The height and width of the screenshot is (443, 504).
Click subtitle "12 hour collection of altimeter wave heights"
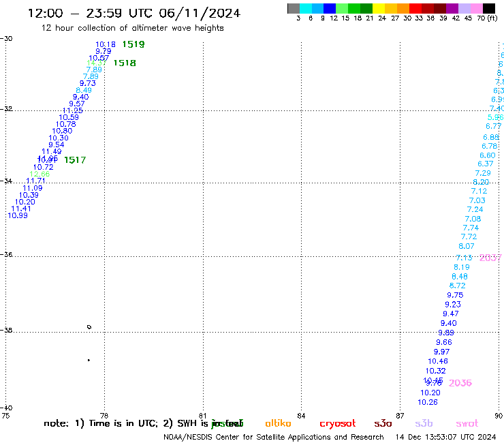(x=132, y=28)
